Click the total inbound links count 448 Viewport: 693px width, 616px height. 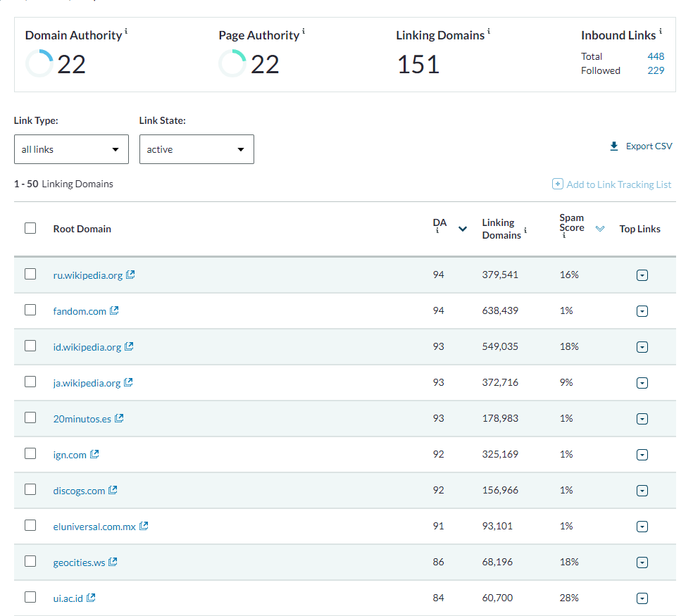click(656, 56)
